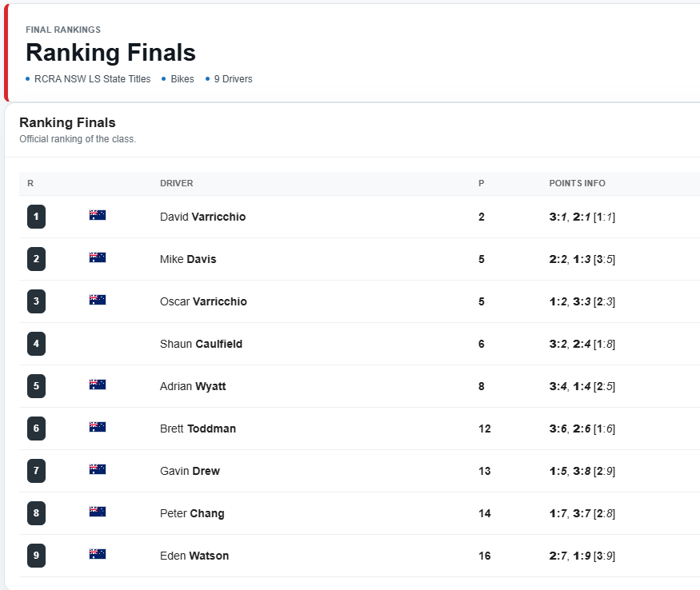
Task: Click the RCRA NSW LS State Titles label
Action: click(93, 79)
